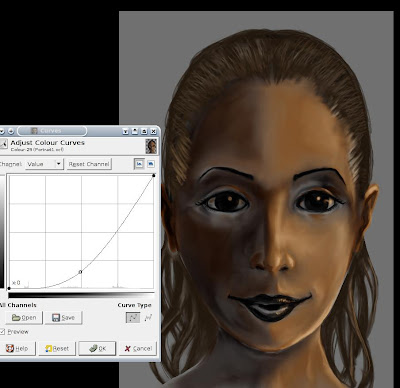Open a saved curves file
Viewport: 400px width, 388px height.
coord(24,318)
